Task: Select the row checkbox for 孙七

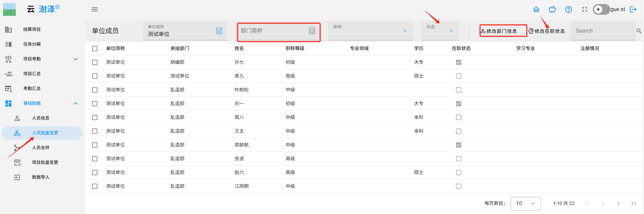Action: (x=95, y=62)
